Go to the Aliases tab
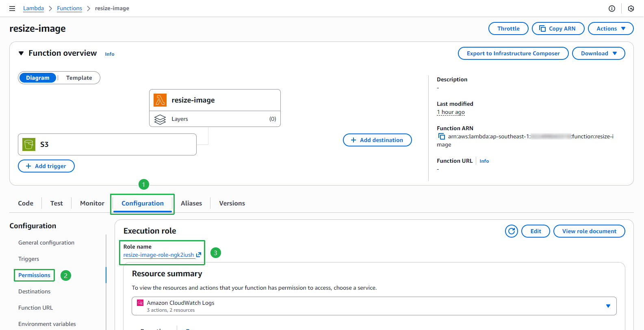This screenshot has width=644, height=330. point(191,203)
